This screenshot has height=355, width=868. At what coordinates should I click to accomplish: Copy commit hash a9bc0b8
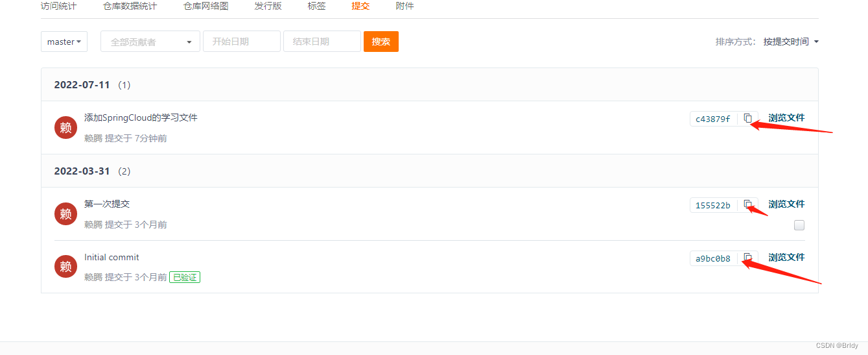pyautogui.click(x=747, y=258)
